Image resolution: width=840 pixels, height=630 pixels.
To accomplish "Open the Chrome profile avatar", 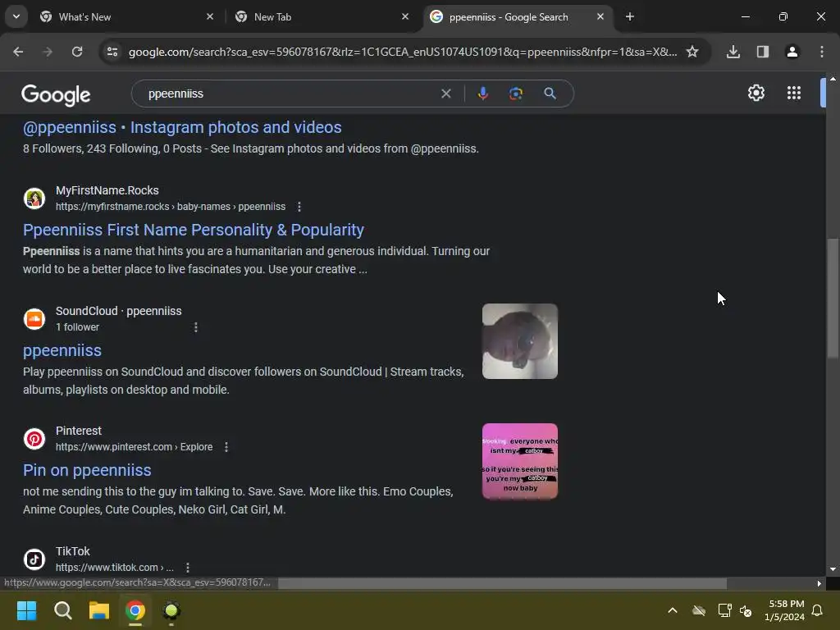I will pyautogui.click(x=792, y=52).
